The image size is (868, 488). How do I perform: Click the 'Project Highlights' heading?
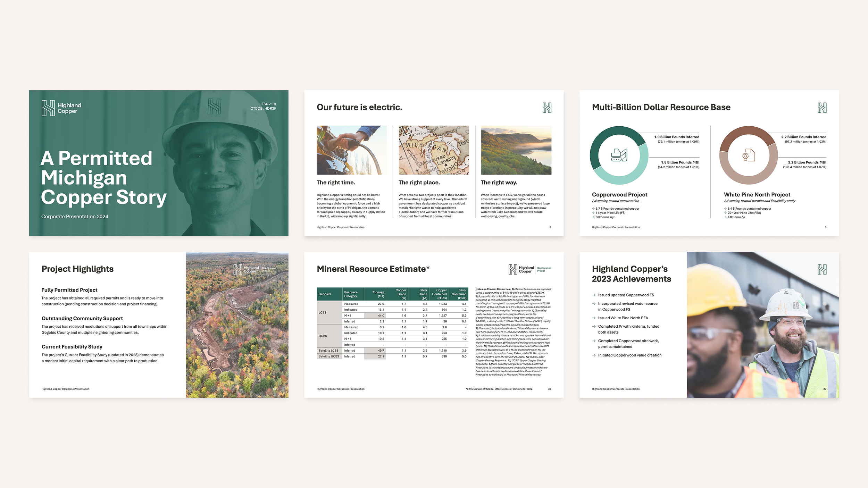[77, 269]
